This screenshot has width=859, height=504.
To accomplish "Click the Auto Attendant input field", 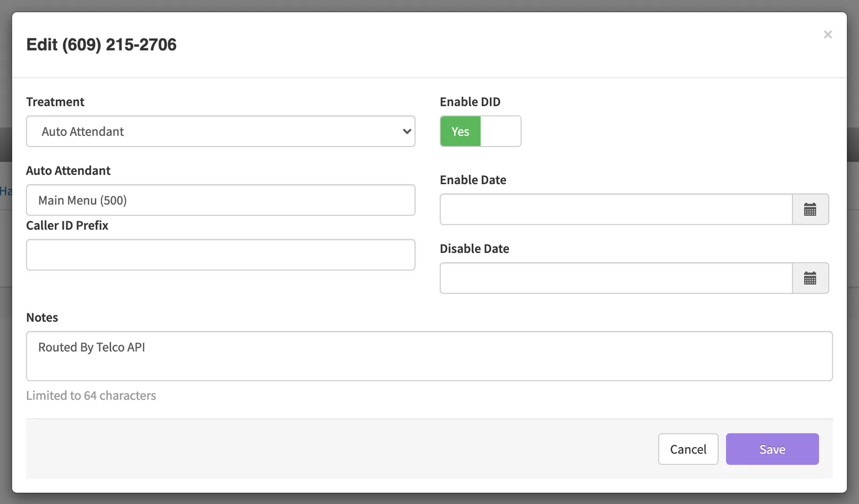I will tap(221, 200).
